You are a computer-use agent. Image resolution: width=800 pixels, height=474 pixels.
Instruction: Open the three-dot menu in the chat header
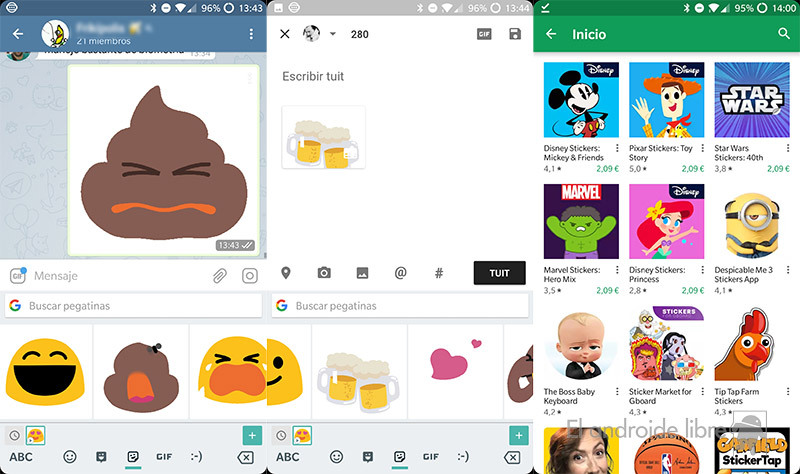click(x=251, y=34)
